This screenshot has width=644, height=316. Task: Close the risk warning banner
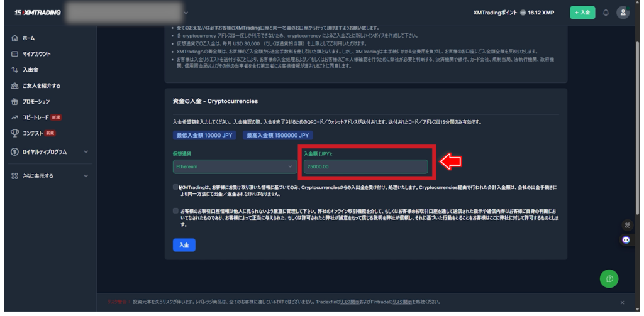[622, 302]
